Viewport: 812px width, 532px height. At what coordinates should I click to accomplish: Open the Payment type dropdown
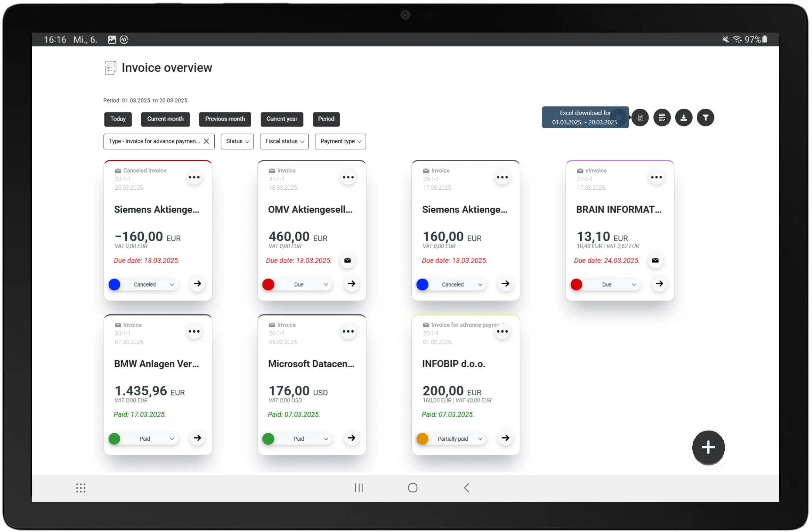click(x=340, y=141)
